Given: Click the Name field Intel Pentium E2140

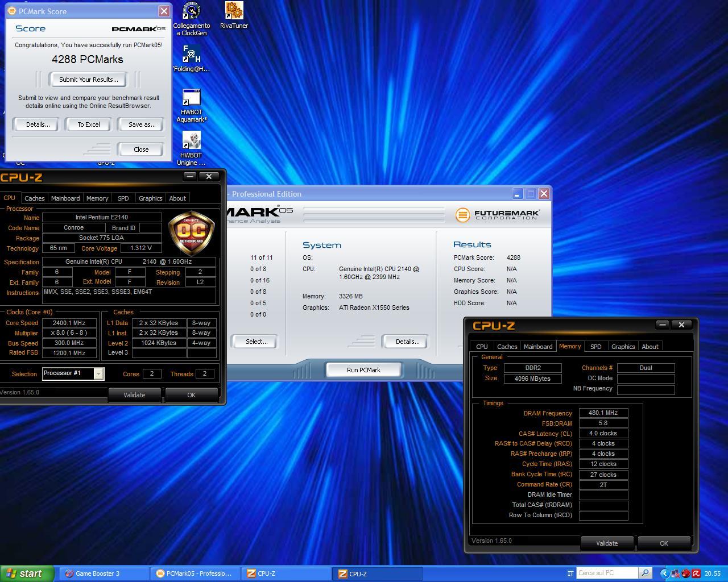Looking at the screenshot, I should coord(102,217).
